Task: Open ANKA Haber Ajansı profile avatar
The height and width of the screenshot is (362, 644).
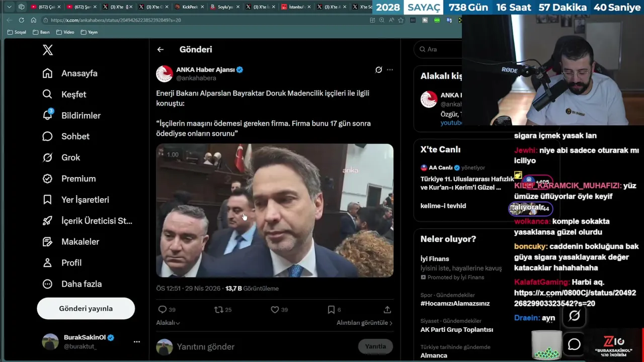Action: click(165, 74)
